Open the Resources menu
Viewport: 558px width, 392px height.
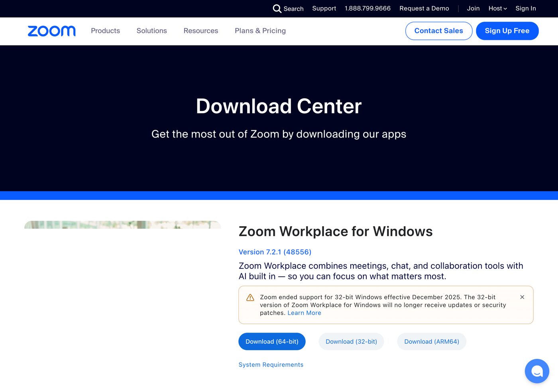[201, 31]
